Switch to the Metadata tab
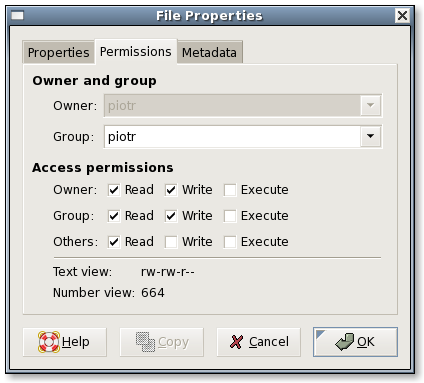 [209, 52]
